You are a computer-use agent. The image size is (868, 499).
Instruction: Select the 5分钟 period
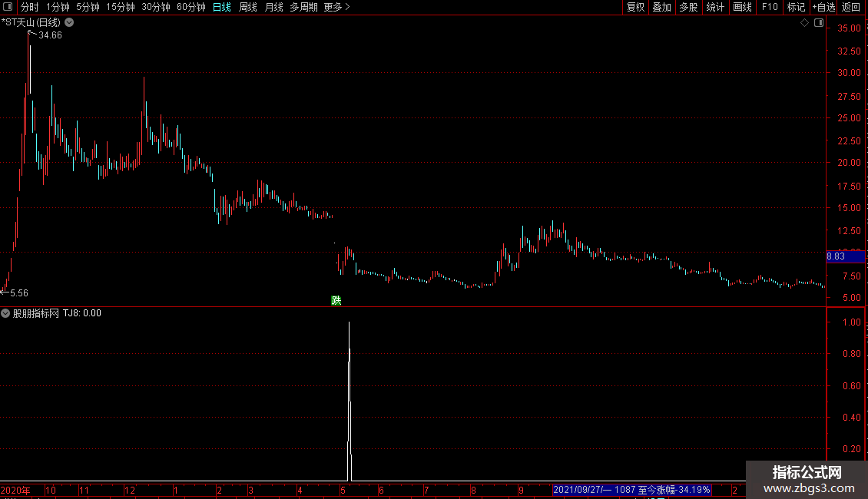click(88, 7)
